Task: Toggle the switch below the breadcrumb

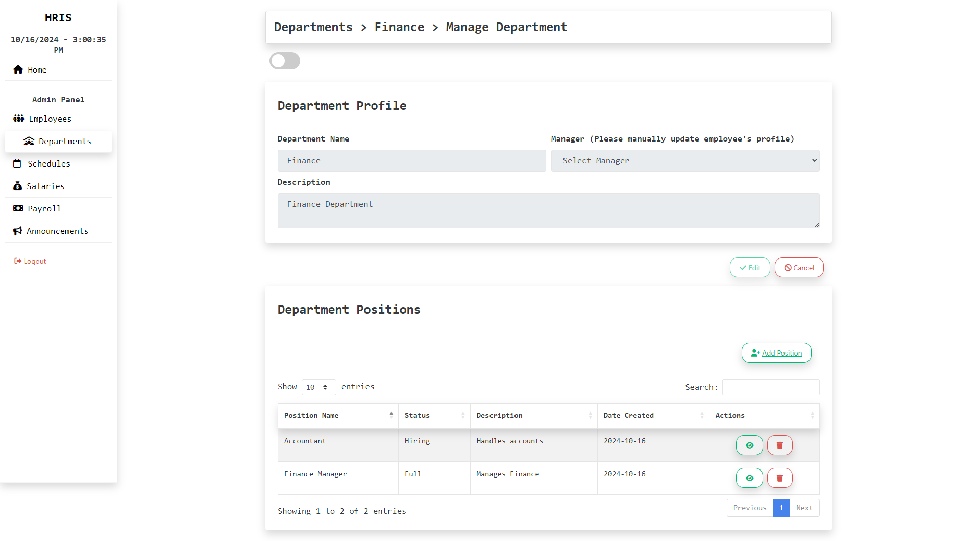Action: 285,61
